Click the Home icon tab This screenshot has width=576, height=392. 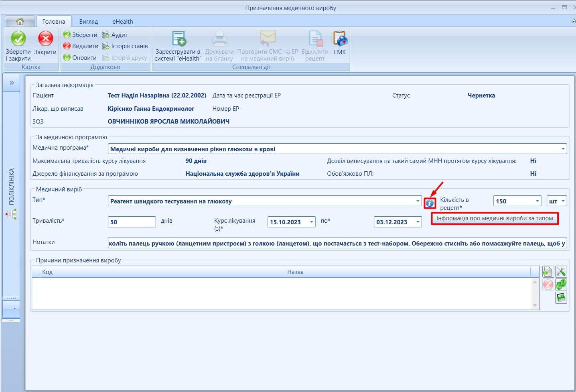pos(20,21)
